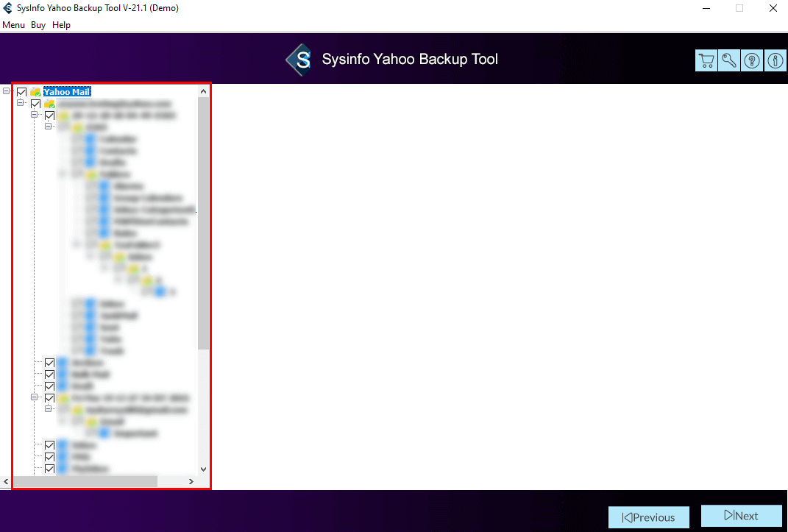This screenshot has height=532, width=788.
Task: Open the Help menu
Action: (61, 25)
